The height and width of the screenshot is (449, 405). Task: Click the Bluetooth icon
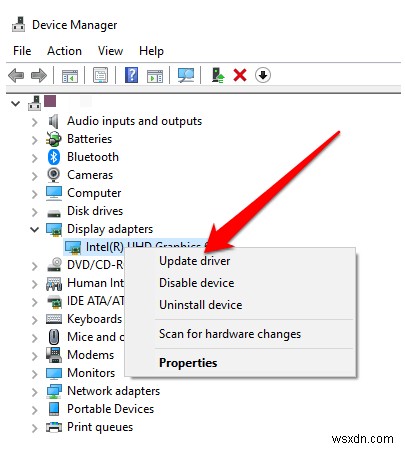pos(54,157)
